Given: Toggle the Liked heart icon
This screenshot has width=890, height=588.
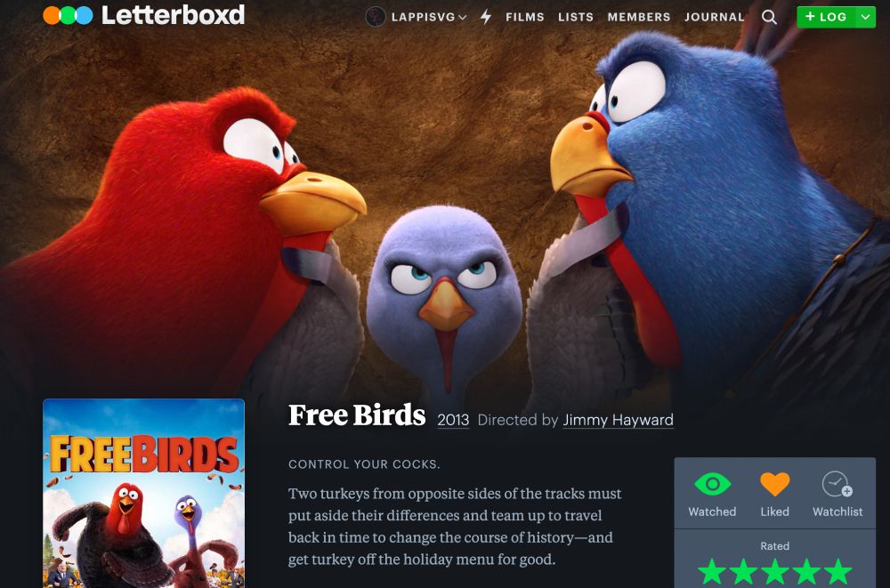Looking at the screenshot, I should (775, 484).
